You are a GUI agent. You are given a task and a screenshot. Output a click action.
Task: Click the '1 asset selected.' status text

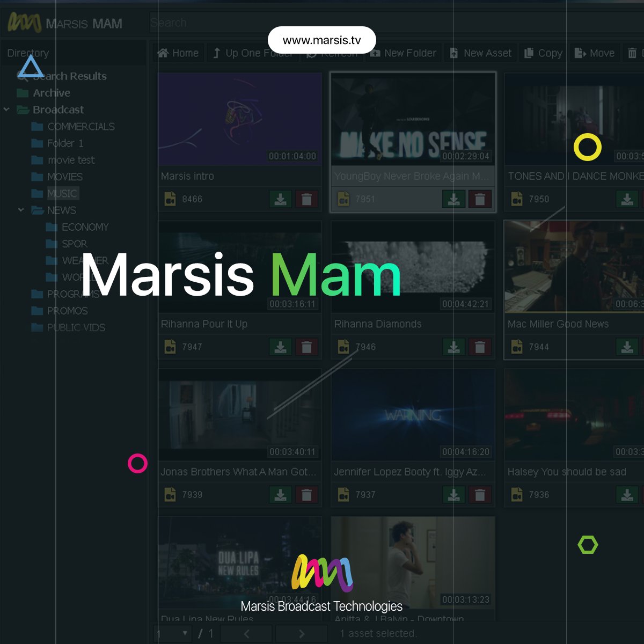point(378,634)
